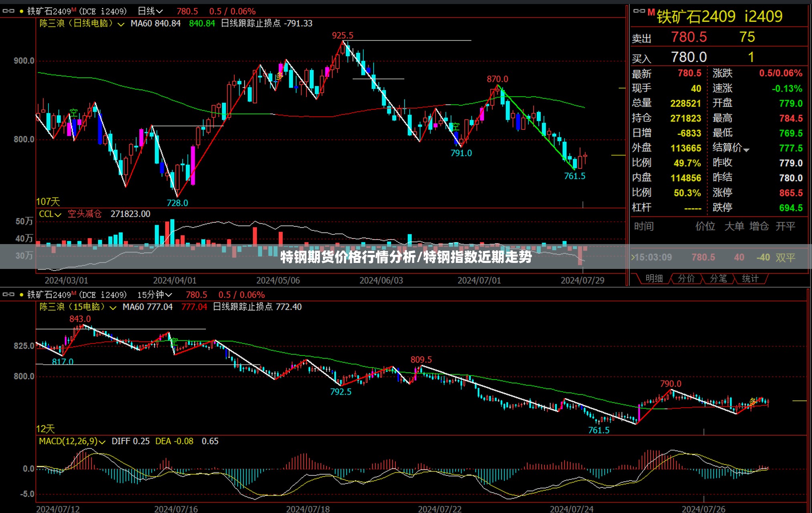Click the 日线跟踪止损点 -791.33 readout
812x513 pixels.
(267, 24)
